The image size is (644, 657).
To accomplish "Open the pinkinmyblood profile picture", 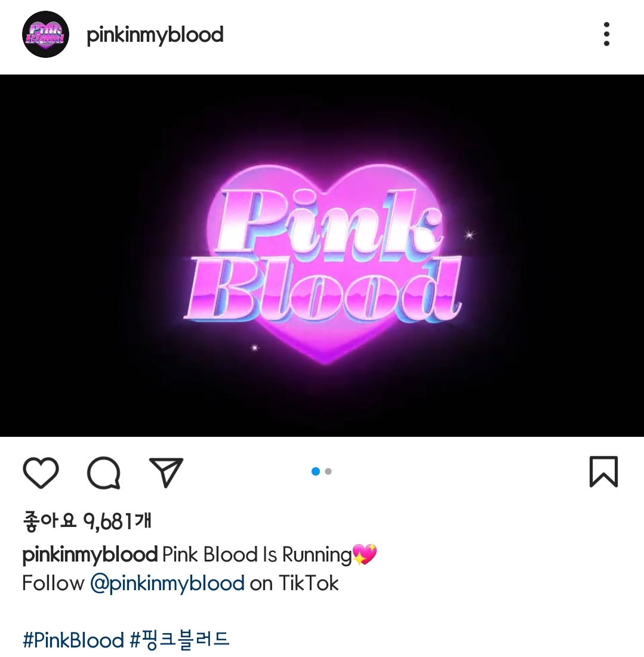I will coord(45,35).
